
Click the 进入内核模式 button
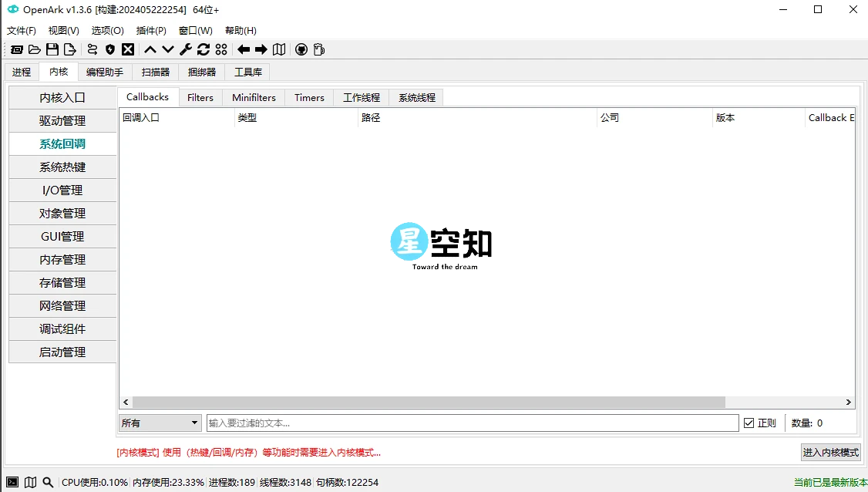click(x=830, y=452)
